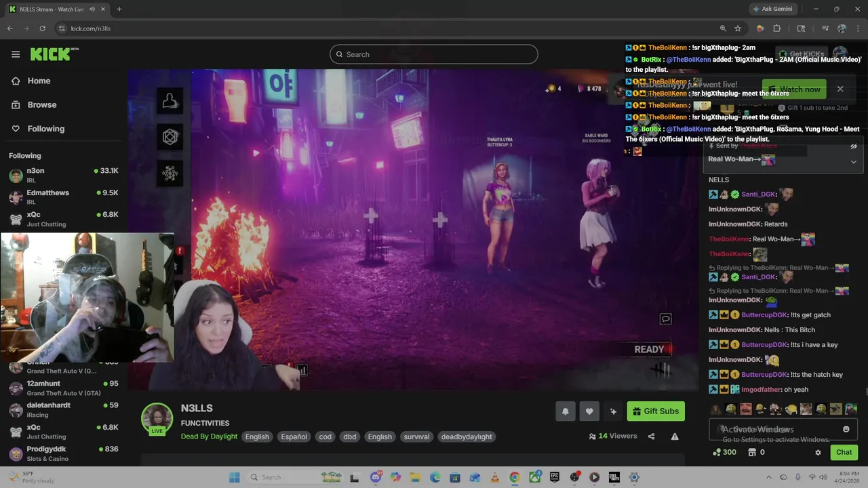Close the N3LLS Stream tab
The height and width of the screenshot is (488, 868).
[x=102, y=9]
